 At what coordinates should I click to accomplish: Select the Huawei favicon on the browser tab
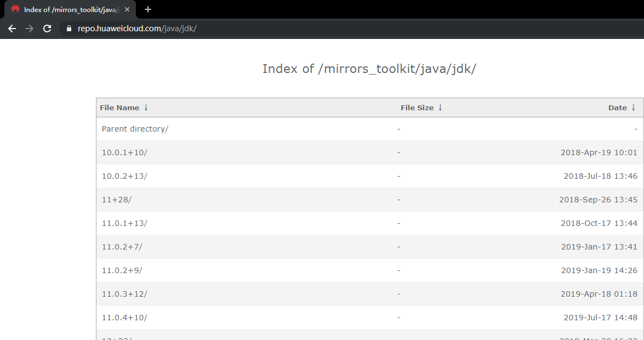click(15, 9)
